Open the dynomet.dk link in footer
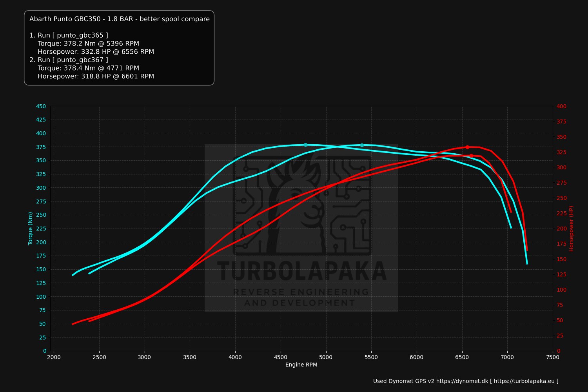This screenshot has width=588, height=392. 462,381
